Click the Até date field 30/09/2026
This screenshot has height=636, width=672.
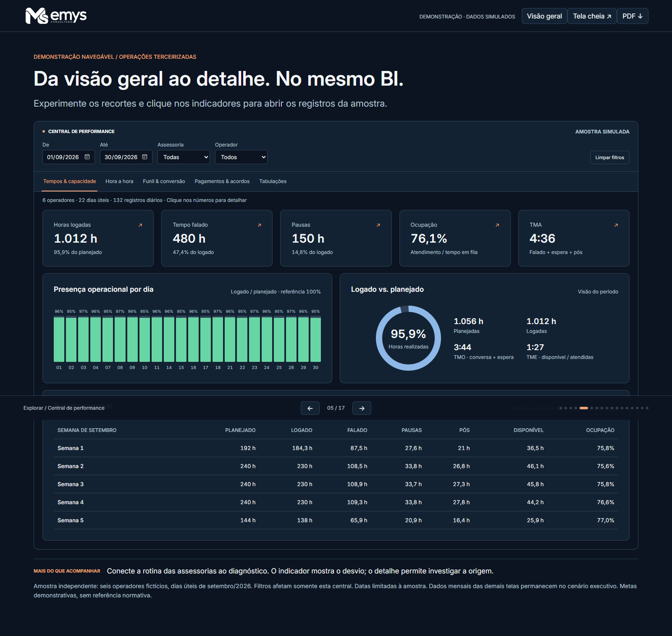126,157
